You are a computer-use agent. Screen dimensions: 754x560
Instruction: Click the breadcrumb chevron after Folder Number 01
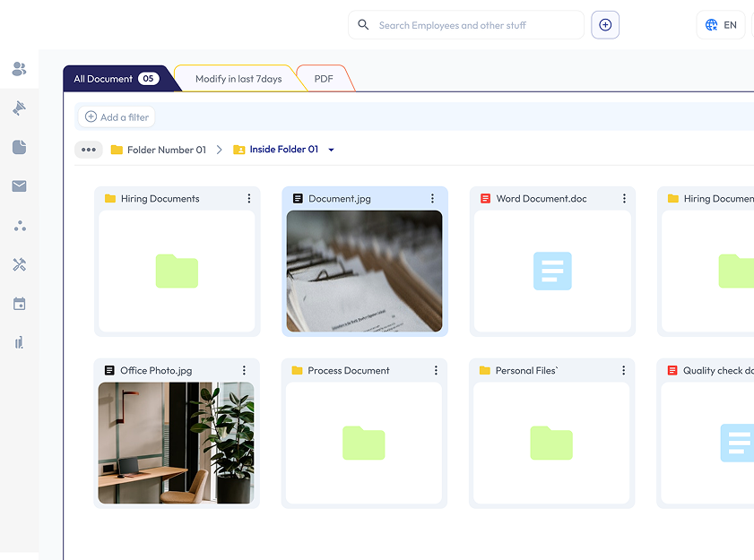(220, 150)
